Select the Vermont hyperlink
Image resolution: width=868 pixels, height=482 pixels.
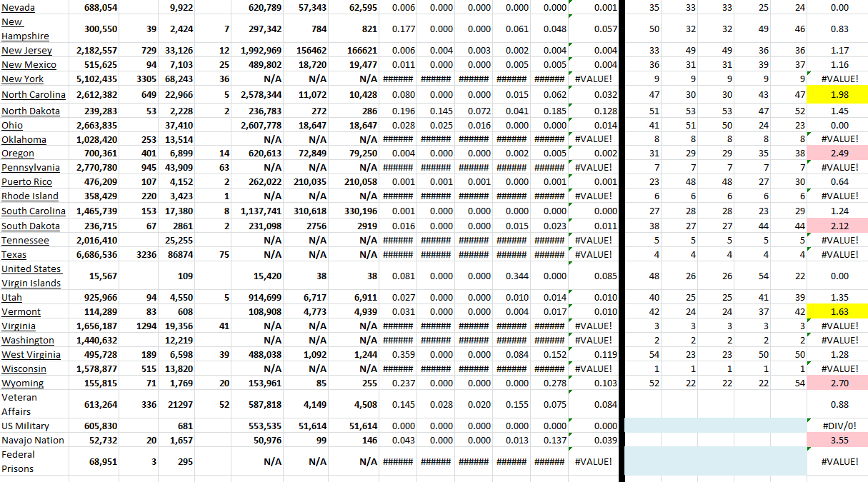point(21,311)
